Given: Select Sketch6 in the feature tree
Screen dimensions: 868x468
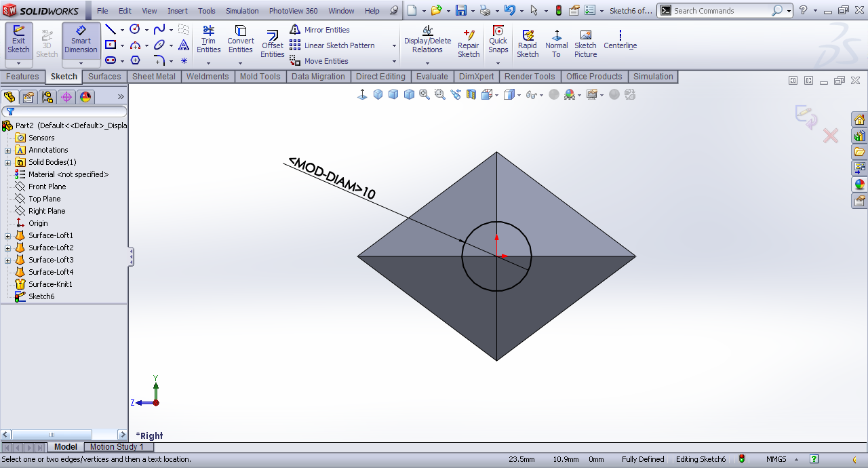Looking at the screenshot, I should point(41,296).
